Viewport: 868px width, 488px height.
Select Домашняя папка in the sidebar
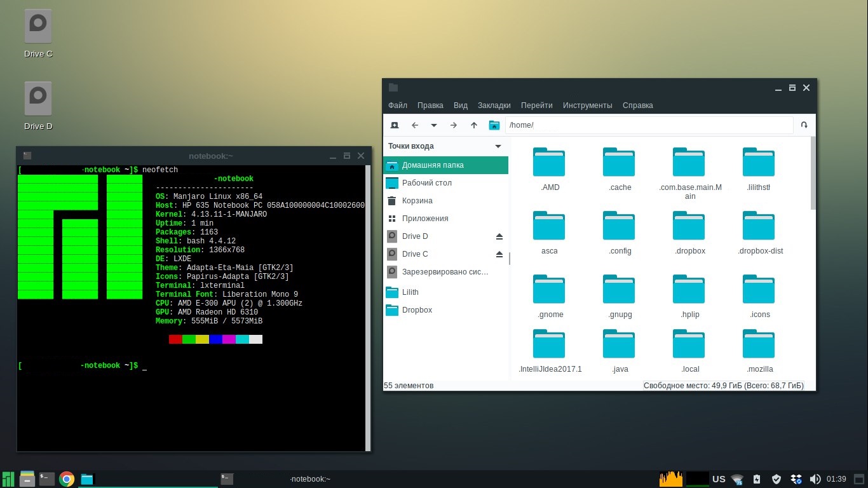445,165
